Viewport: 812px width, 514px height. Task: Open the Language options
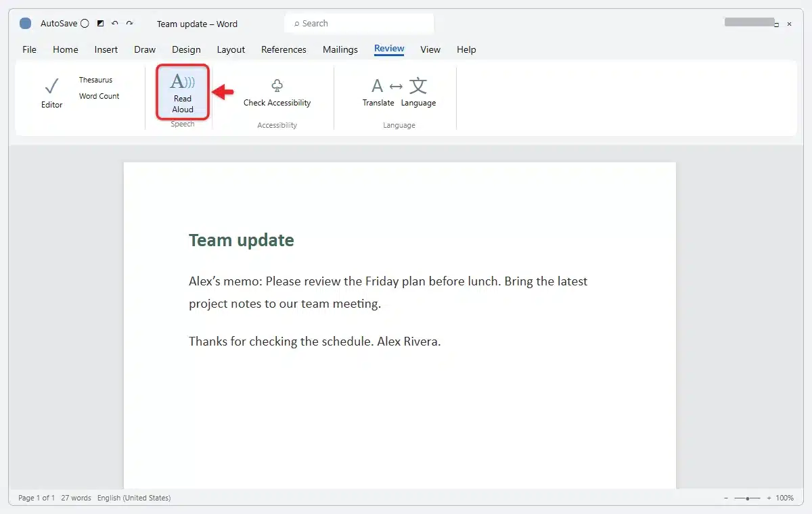418,93
